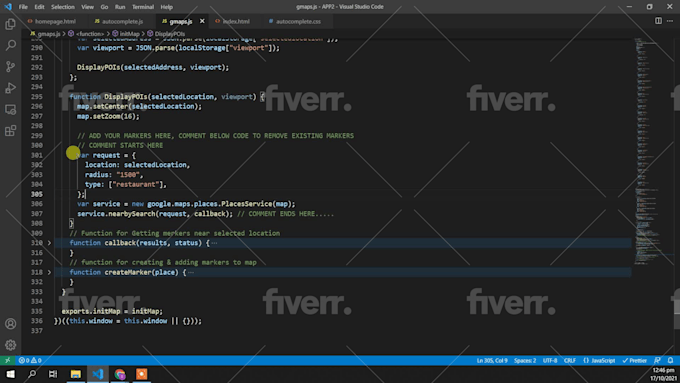This screenshot has height=383, width=680.
Task: Change the CRLF end-of-line setting
Action: tap(570, 360)
